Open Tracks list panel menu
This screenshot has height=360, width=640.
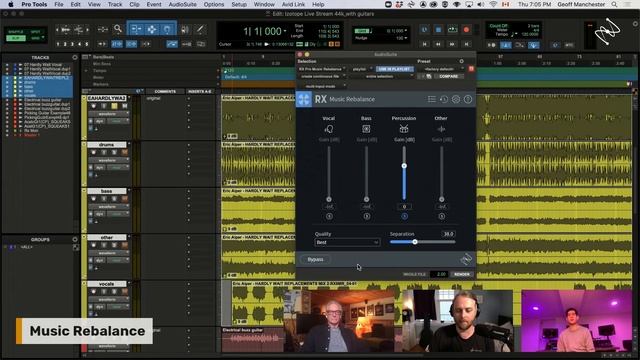pyautogui.click(x=75, y=58)
